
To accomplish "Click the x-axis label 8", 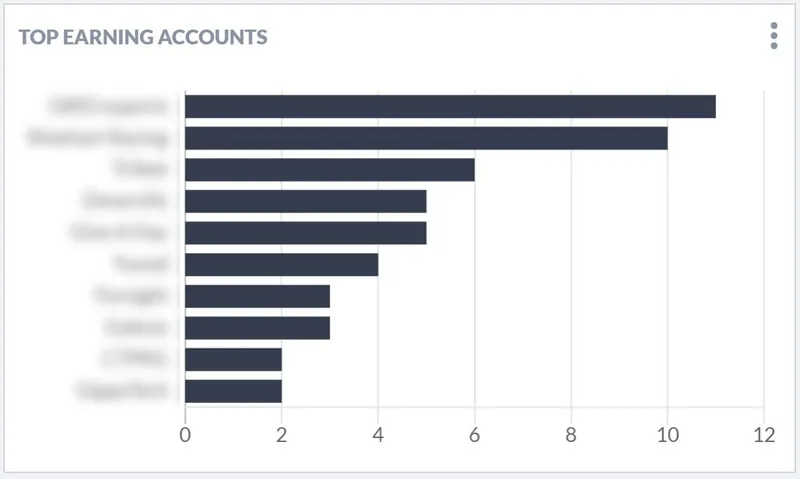I will pyautogui.click(x=571, y=435).
